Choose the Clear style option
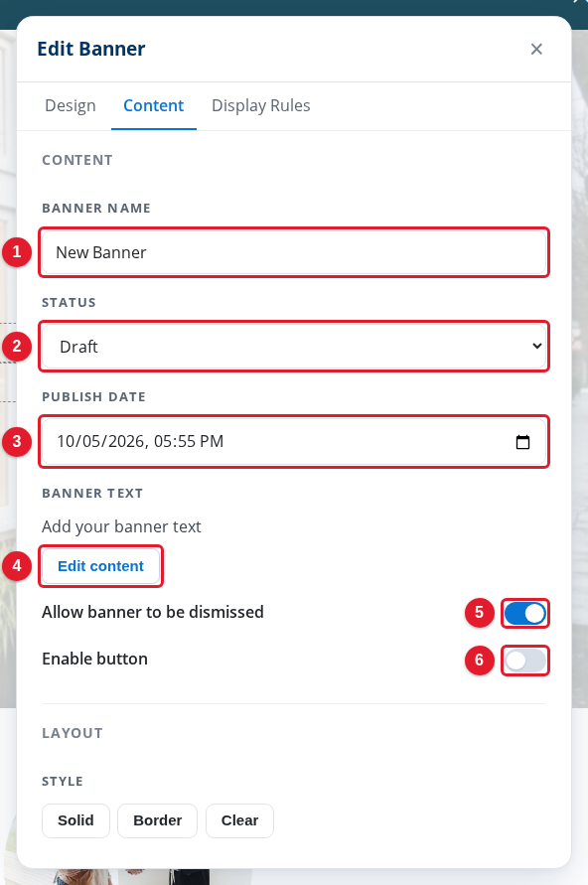Screen dimensions: 588x885 click(x=239, y=820)
